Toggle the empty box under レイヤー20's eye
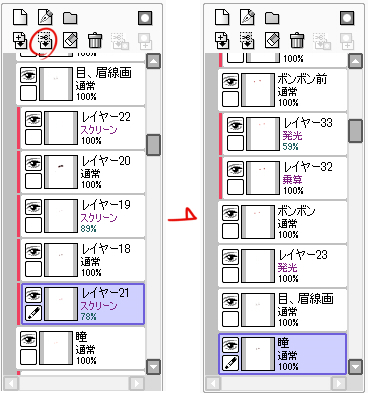368x393 pixels. (33, 181)
